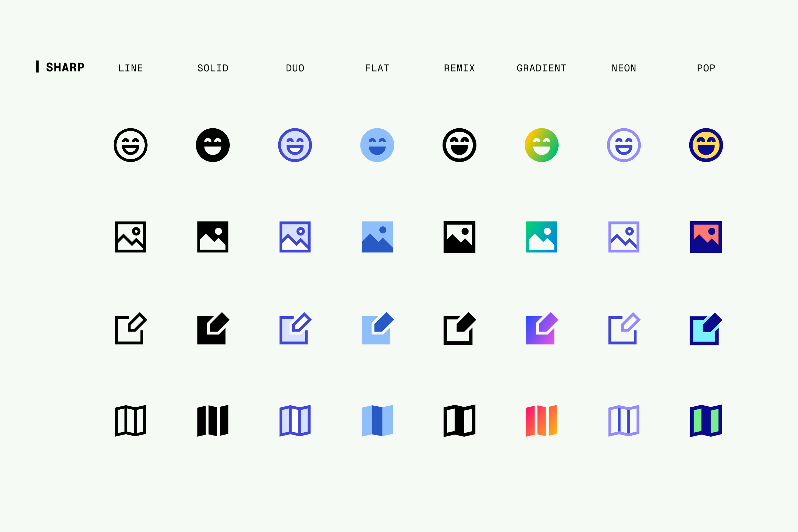Click the DUO column heading
This screenshot has width=798, height=532.
(295, 68)
